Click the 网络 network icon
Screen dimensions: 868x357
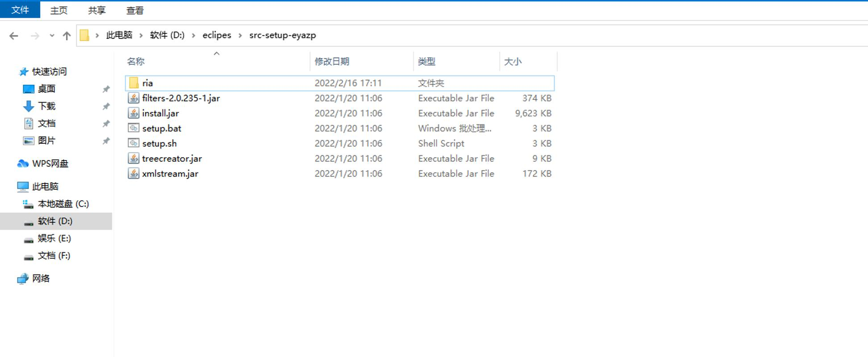pyautogui.click(x=23, y=279)
